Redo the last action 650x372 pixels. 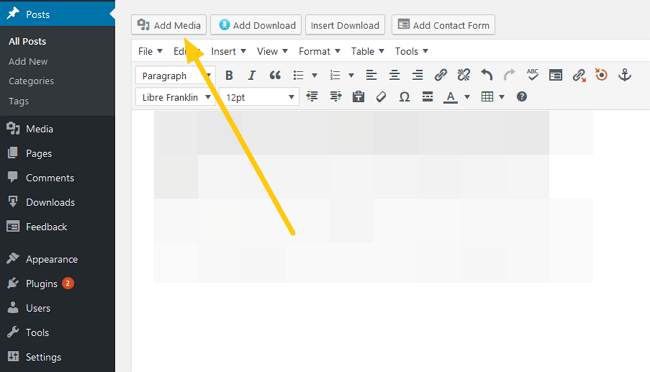(509, 75)
